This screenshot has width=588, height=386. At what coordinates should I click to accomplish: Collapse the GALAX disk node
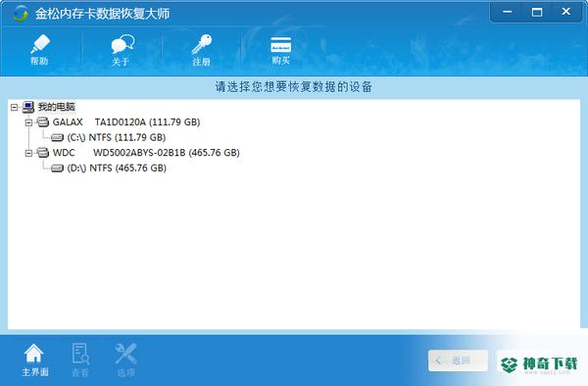click(x=28, y=122)
